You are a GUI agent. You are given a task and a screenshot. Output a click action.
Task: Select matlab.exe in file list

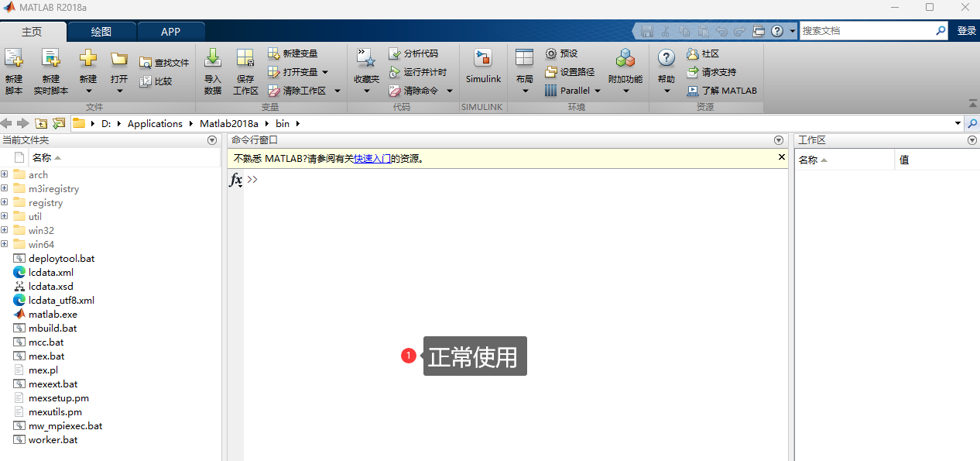(x=53, y=314)
